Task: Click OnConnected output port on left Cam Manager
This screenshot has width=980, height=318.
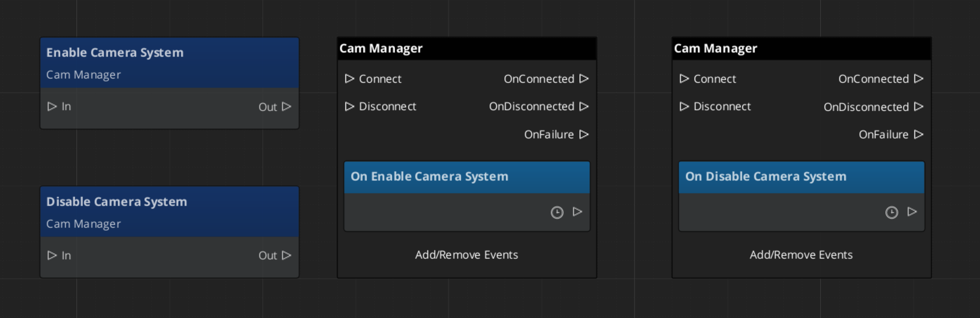Action: coord(584,79)
